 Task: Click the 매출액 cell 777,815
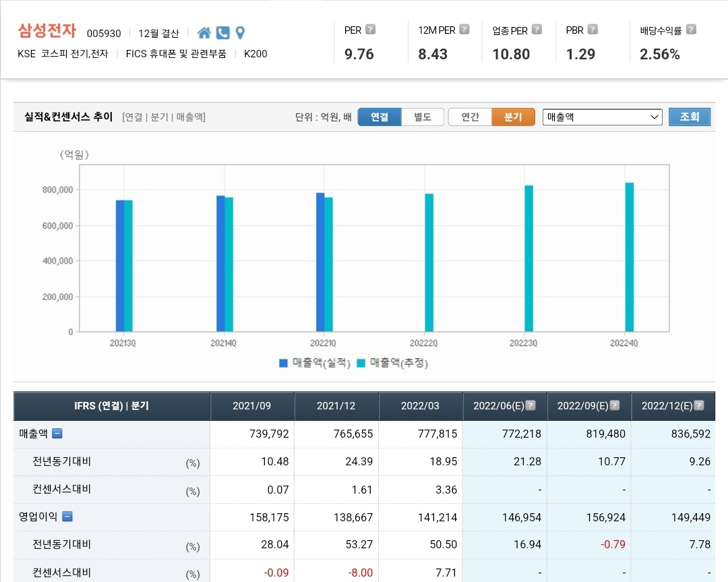437,434
